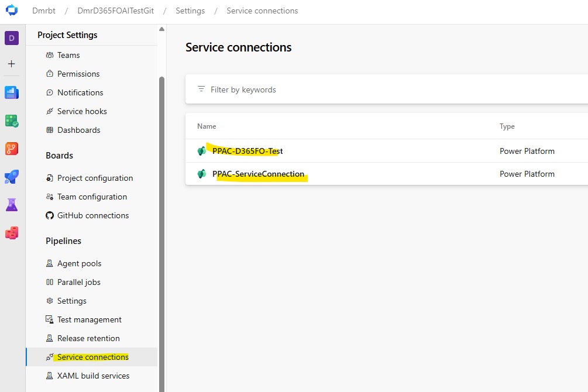Open the Azure DevOps logo home
Image resolution: width=588 pixels, height=392 pixels.
coord(12,10)
